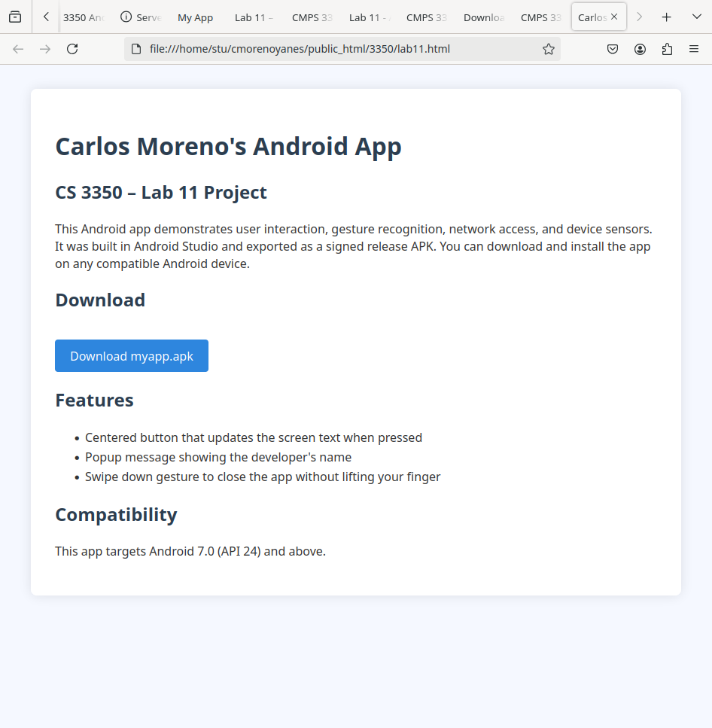Reload the current page

72,49
